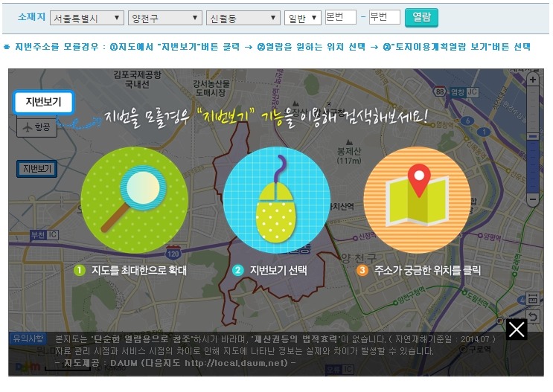Zoom out with the minus map button
The image size is (553, 392).
point(533,199)
